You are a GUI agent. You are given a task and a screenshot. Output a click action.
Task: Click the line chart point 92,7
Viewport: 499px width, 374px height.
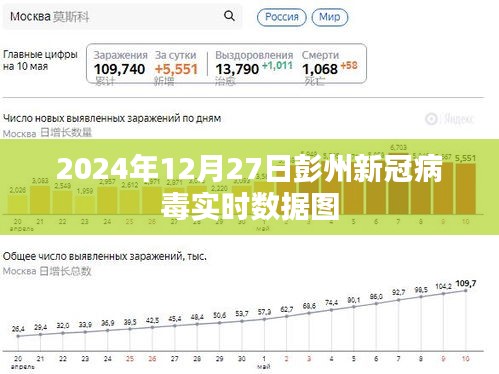(x=399, y=300)
